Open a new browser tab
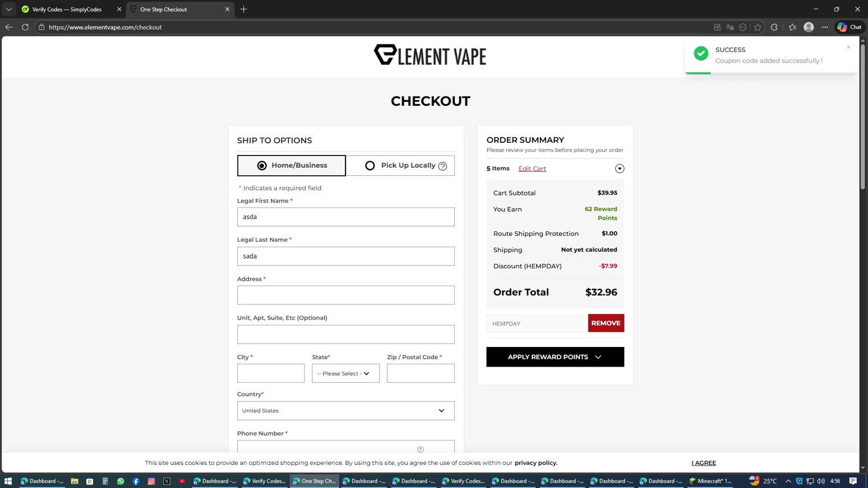Screen dimensions: 868x488 [x=244, y=9]
